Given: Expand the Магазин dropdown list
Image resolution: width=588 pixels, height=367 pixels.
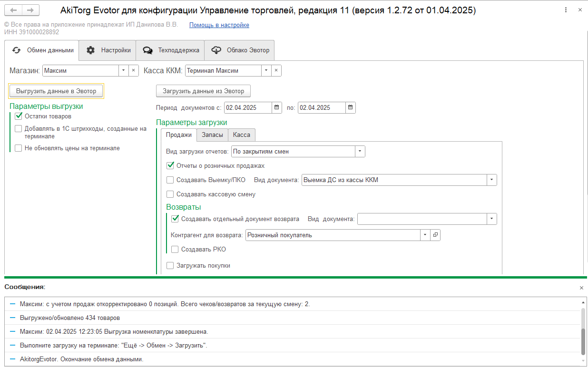Looking at the screenshot, I should 124,70.
